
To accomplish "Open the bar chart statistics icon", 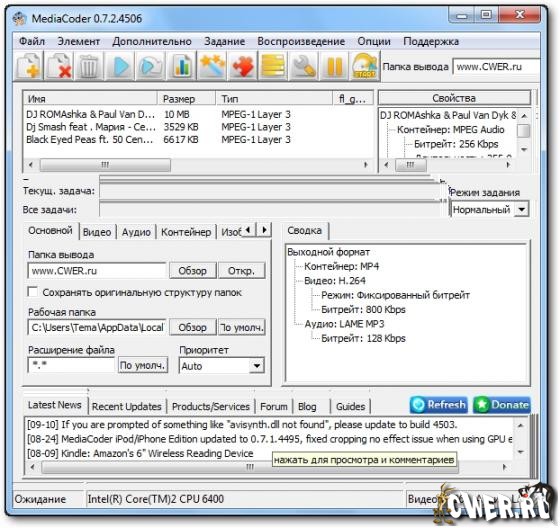I will [x=182, y=66].
